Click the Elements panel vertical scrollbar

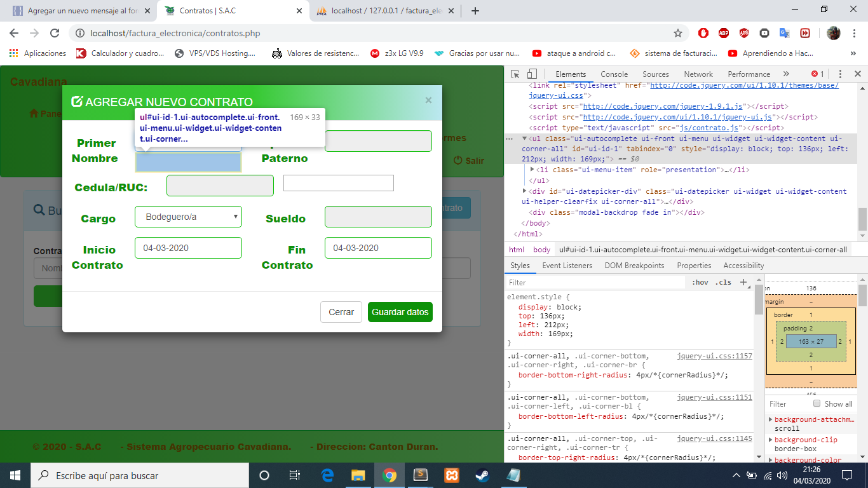click(x=862, y=219)
